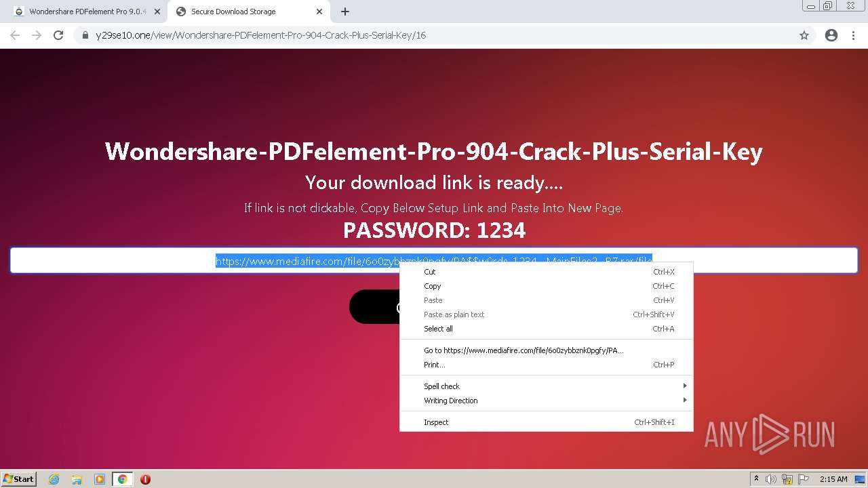Click the Wondershare-PDFelement-Pro-904 page heading
The height and width of the screenshot is (488, 868).
click(x=434, y=151)
